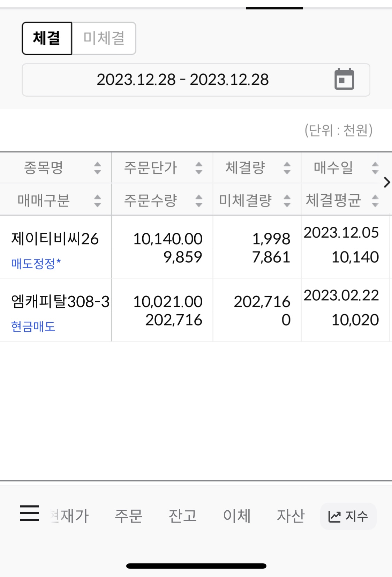The height and width of the screenshot is (577, 392).
Task: Open the 잔고 tab
Action: (x=183, y=516)
